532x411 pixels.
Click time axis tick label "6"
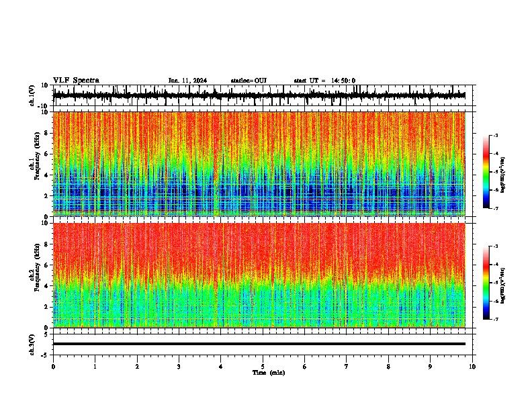(305, 367)
